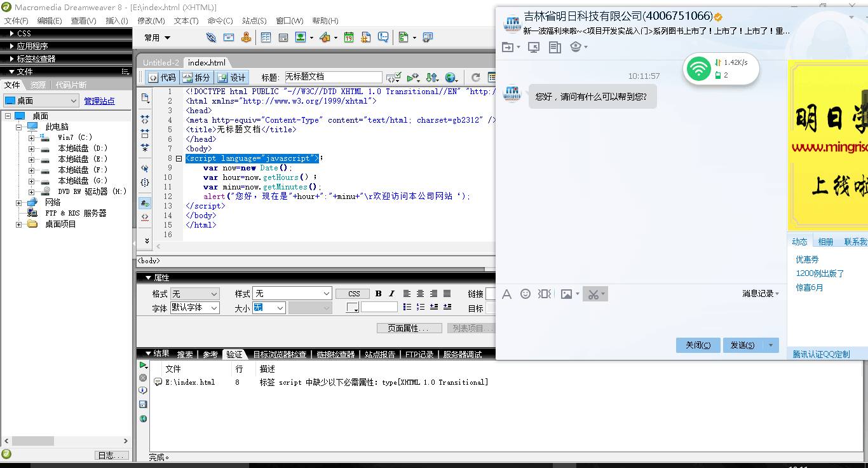This screenshot has height=468, width=868.
Task: Click the send picture icon in QQ chat
Action: pos(566,294)
